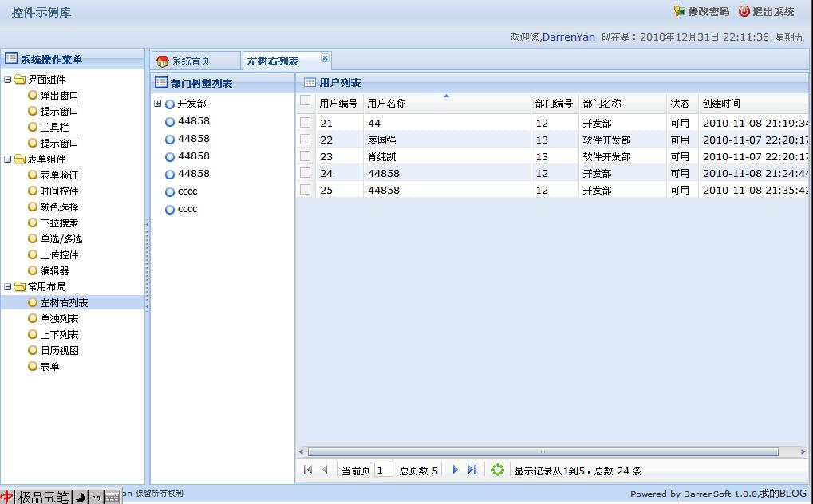Switch to the 系统首页 tab
The width and height of the screenshot is (813, 504).
pyautogui.click(x=191, y=61)
